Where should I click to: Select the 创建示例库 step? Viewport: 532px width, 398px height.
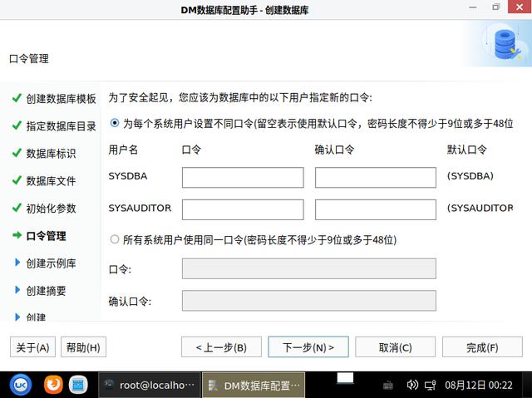pos(51,263)
